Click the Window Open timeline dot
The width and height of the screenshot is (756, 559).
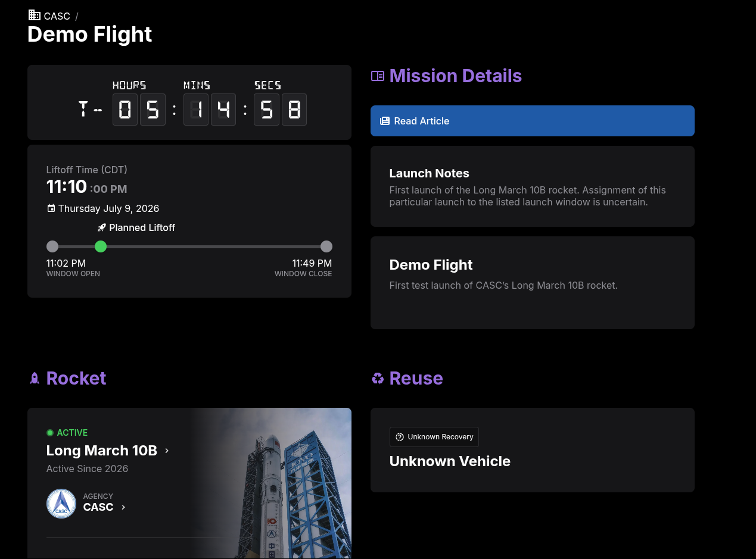[52, 246]
